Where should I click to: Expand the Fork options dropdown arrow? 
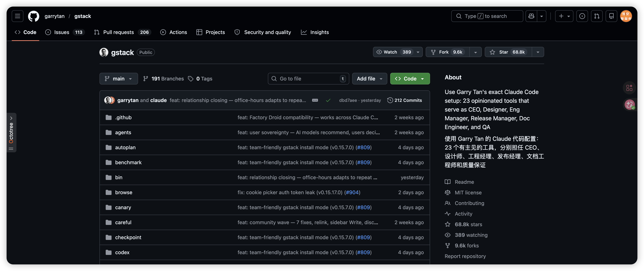pyautogui.click(x=475, y=52)
